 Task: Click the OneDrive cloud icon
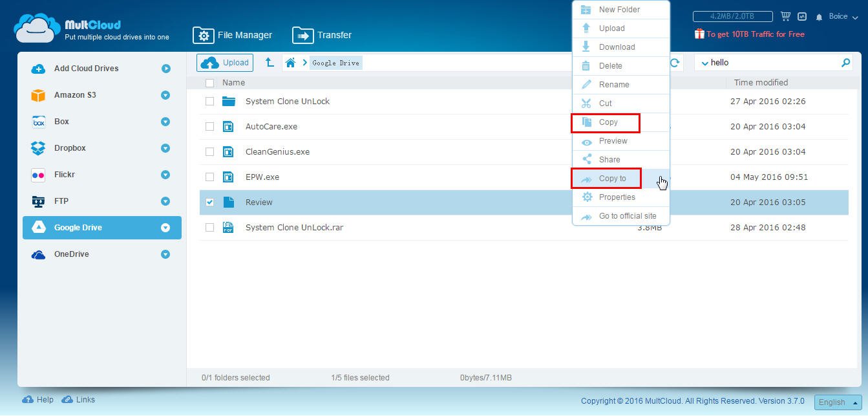point(38,254)
